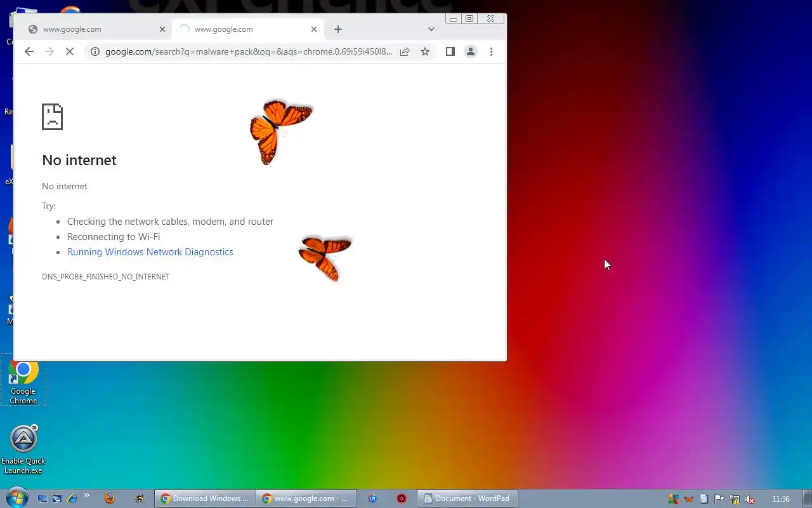Viewport: 812px width, 508px height.
Task: Click the red gear taskbar icon
Action: click(402, 498)
